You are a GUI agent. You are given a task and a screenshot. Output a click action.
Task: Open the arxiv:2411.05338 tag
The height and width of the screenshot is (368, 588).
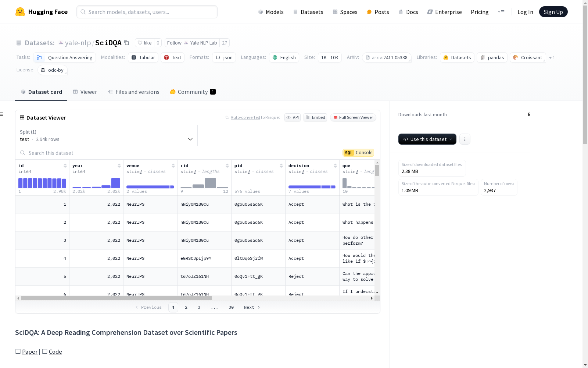pos(387,57)
